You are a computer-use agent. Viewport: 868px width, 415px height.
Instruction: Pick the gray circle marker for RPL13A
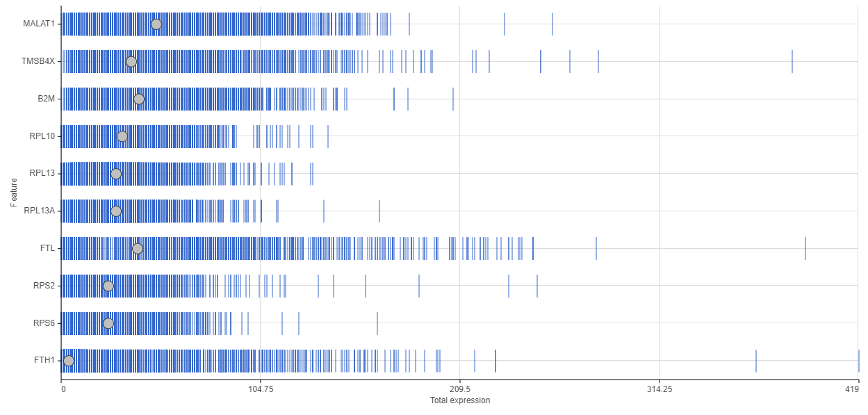tap(116, 211)
